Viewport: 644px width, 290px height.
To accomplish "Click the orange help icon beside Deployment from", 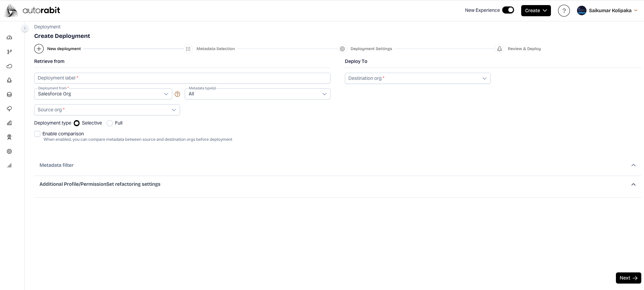I will coord(177,94).
